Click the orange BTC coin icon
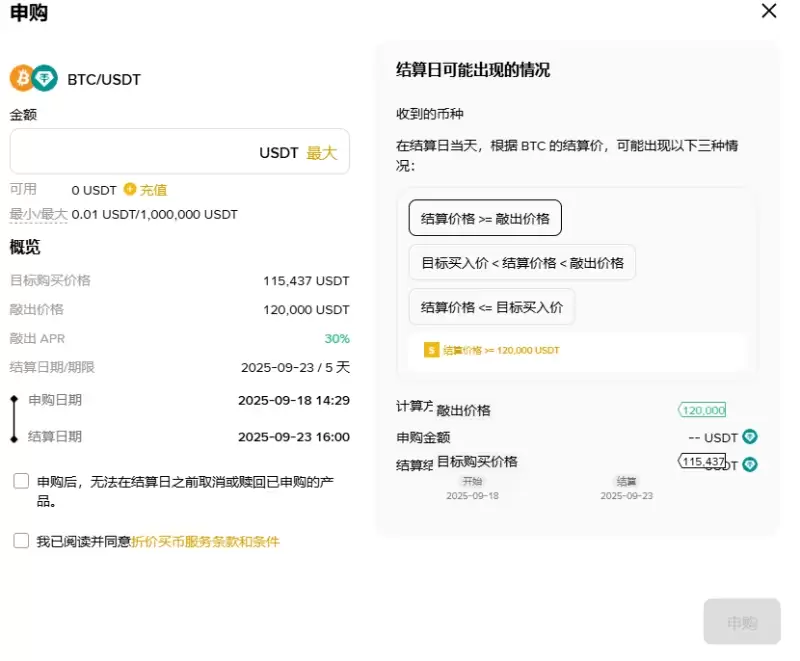Image resolution: width=800 pixels, height=661 pixels. (x=22, y=78)
